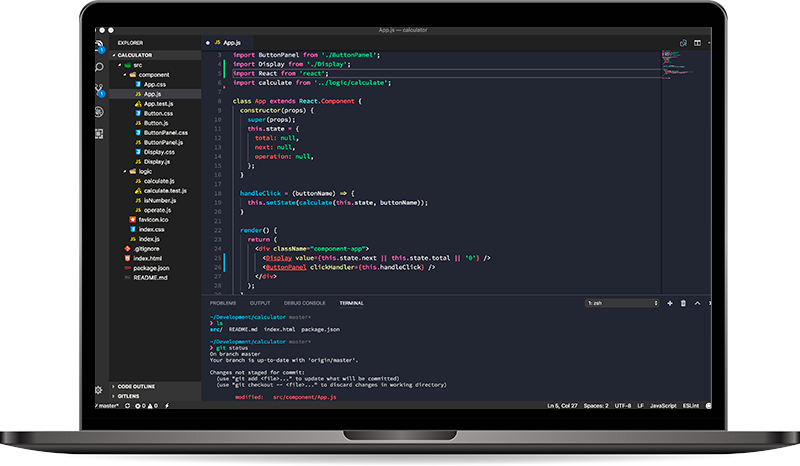Image resolution: width=800 pixels, height=466 pixels.
Task: Open the Manage gear icon
Action: point(98,390)
